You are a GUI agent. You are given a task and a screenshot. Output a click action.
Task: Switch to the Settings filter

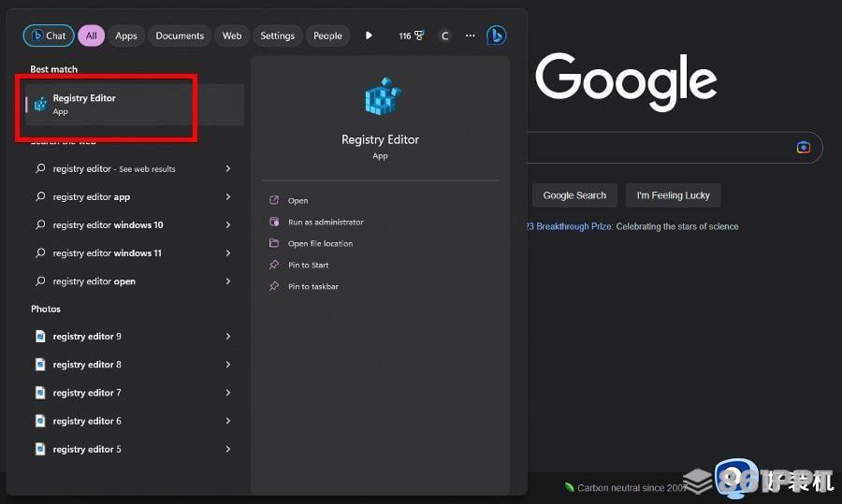point(277,36)
